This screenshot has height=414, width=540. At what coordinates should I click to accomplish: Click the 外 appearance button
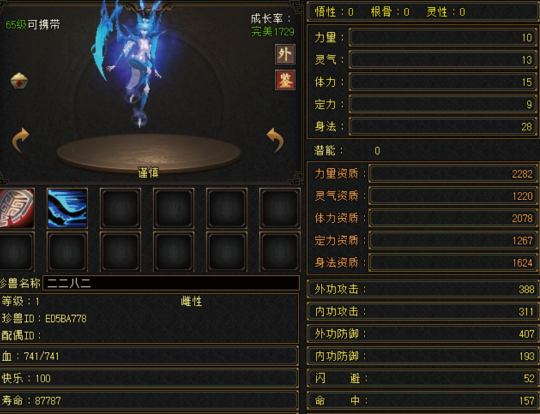pos(285,54)
